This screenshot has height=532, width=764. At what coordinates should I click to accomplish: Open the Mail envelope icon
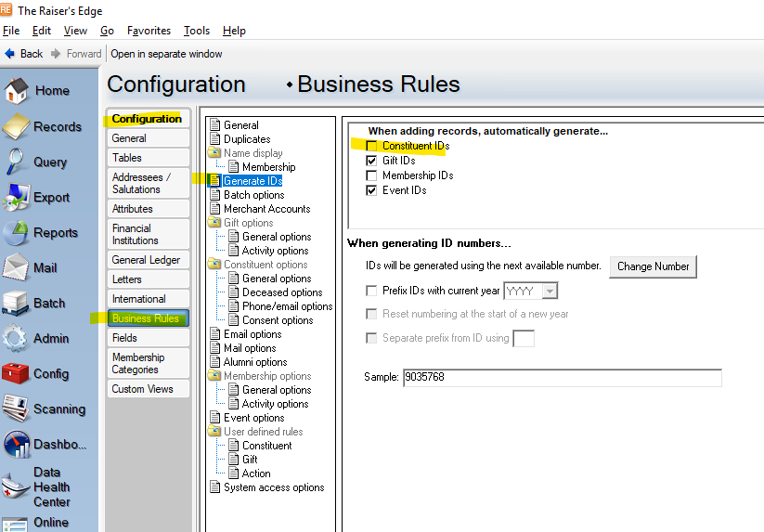15,267
